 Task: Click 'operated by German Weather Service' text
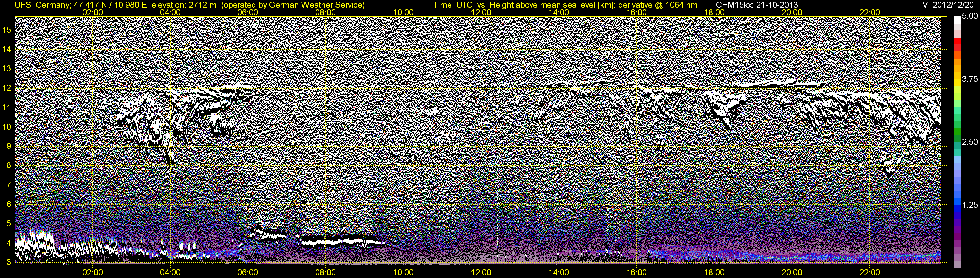(293, 5)
